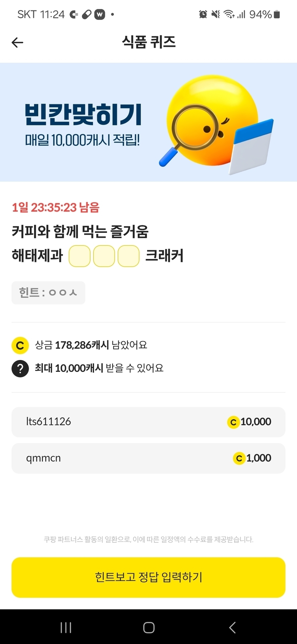Tap 힌트보고 정답 입력하기 button
The height and width of the screenshot is (644, 297).
(148, 577)
